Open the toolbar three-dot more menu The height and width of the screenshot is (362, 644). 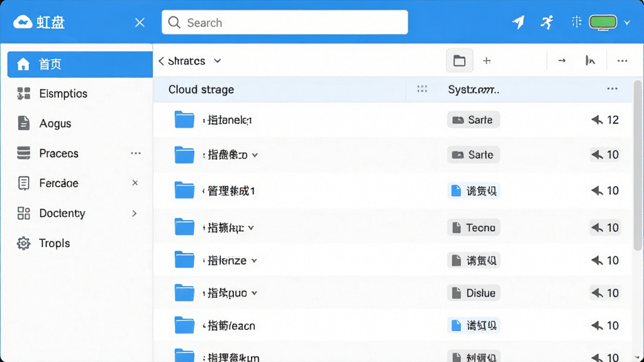[x=622, y=61]
